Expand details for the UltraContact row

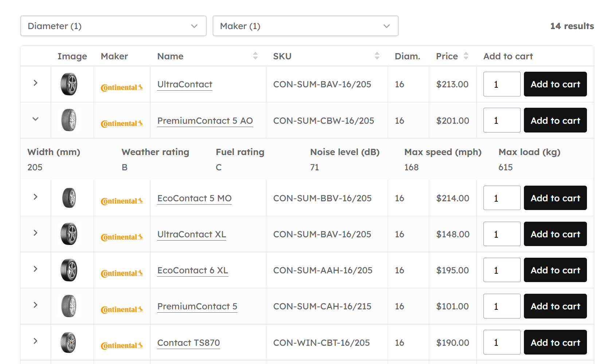click(35, 83)
